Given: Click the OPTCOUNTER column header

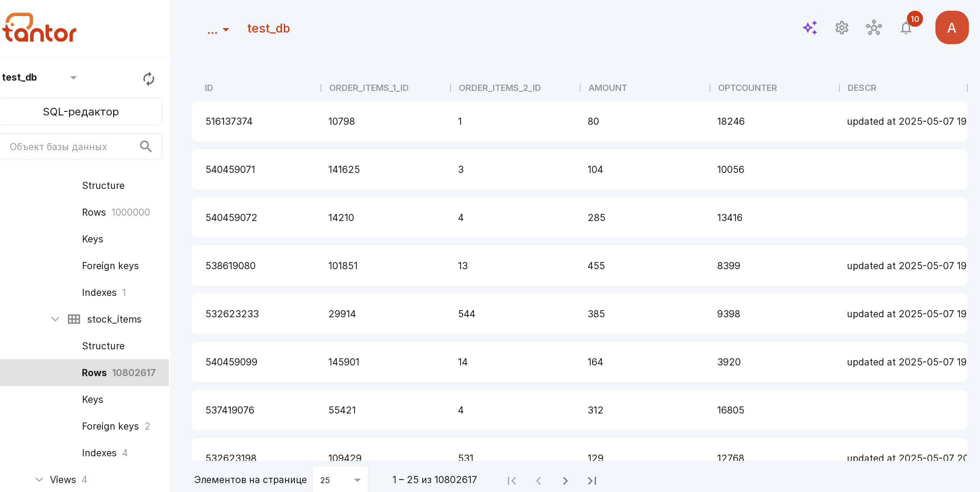Looking at the screenshot, I should (x=747, y=88).
